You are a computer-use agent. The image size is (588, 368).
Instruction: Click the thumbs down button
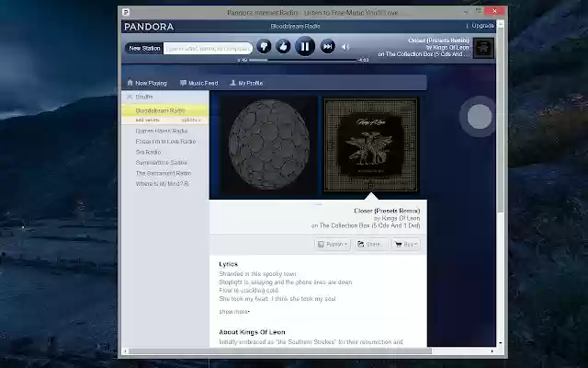[x=264, y=47]
